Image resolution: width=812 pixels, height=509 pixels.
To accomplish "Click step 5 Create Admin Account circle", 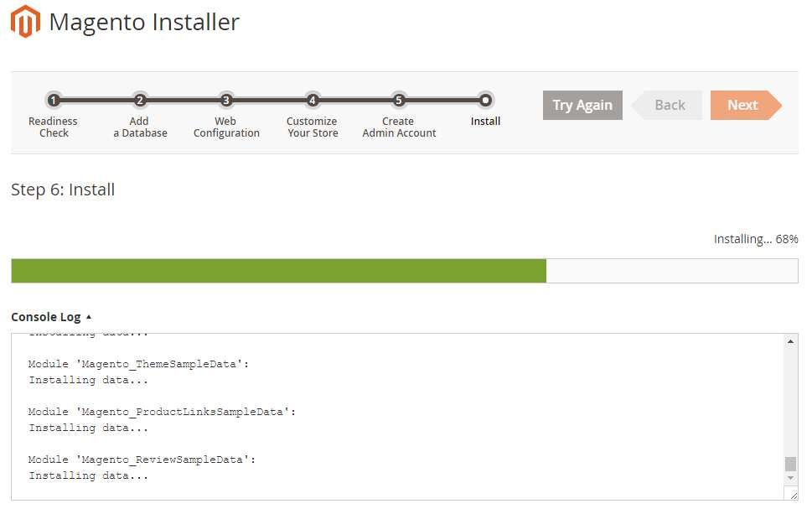I will pyautogui.click(x=398, y=100).
